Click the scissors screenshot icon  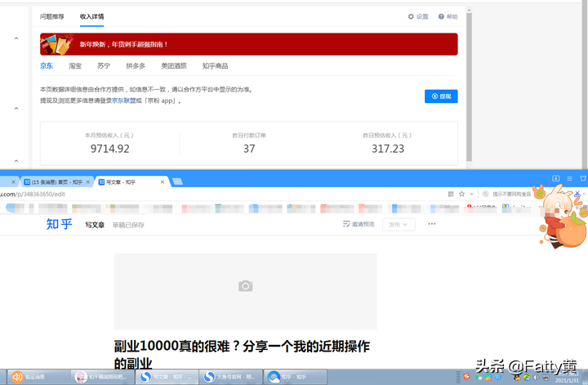[x=577, y=194]
